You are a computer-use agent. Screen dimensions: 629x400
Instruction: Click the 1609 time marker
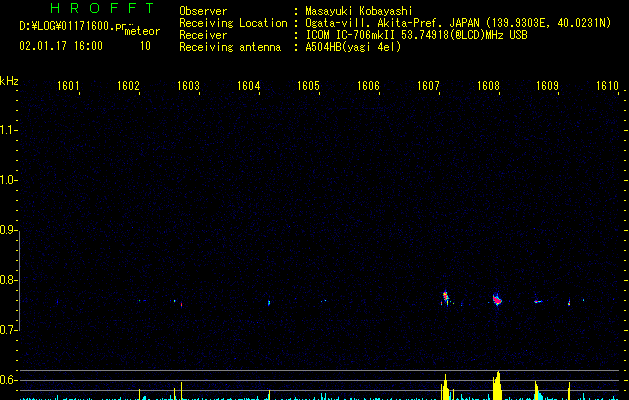pos(548,86)
